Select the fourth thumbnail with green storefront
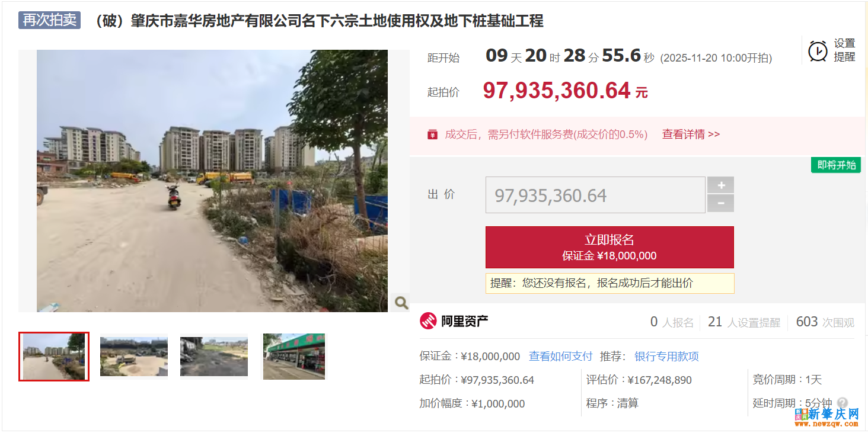 click(x=294, y=357)
